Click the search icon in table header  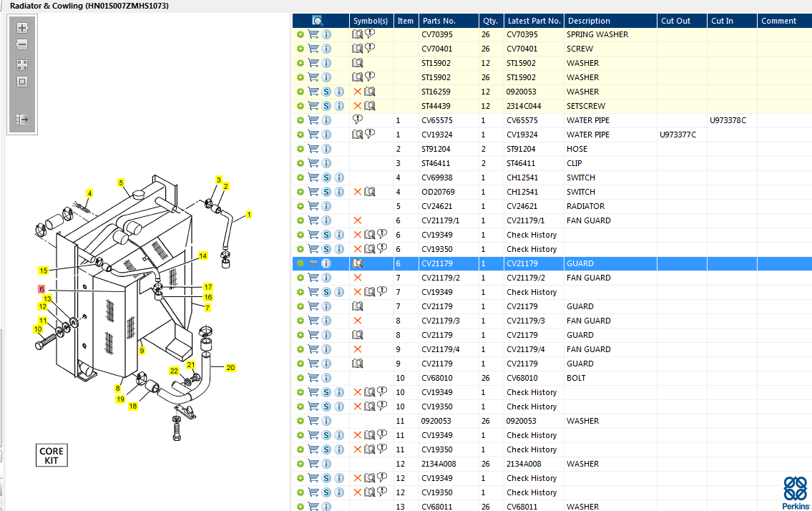pyautogui.click(x=318, y=21)
